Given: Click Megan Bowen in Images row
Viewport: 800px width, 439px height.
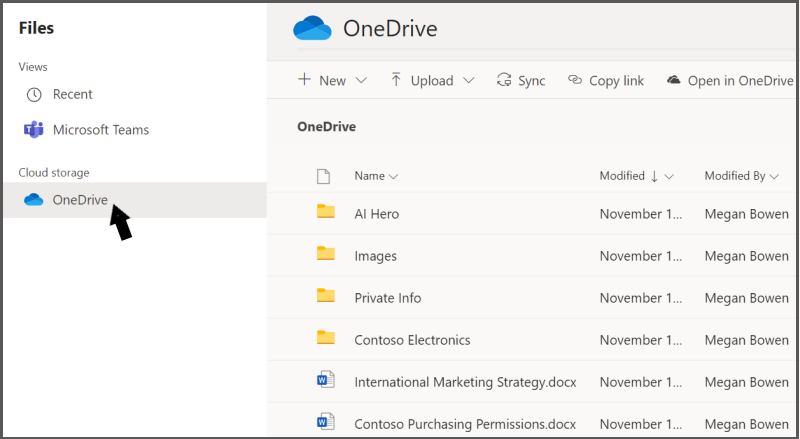Looking at the screenshot, I should click(746, 256).
